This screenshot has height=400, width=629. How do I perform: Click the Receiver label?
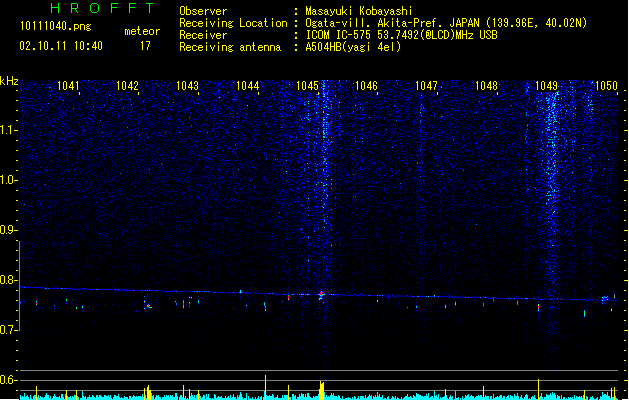pos(203,35)
